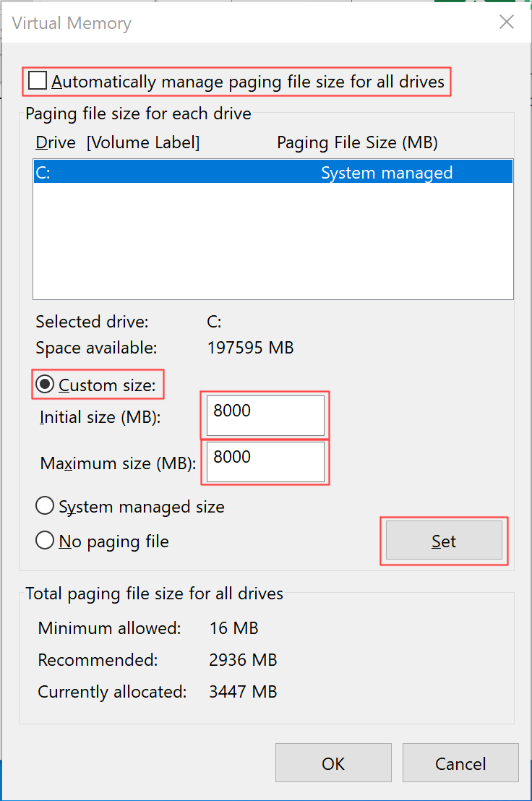
Task: Click the 'Paging File Size (MB)' column header
Action: pyautogui.click(x=357, y=142)
